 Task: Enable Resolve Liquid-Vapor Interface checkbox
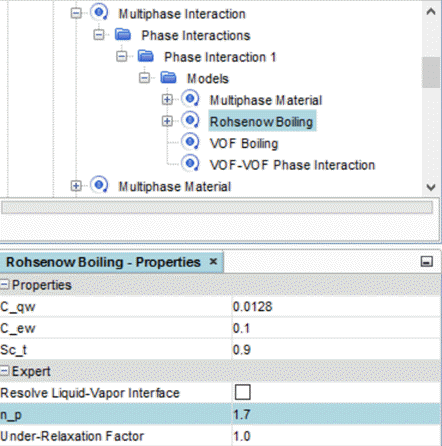pyautogui.click(x=242, y=392)
